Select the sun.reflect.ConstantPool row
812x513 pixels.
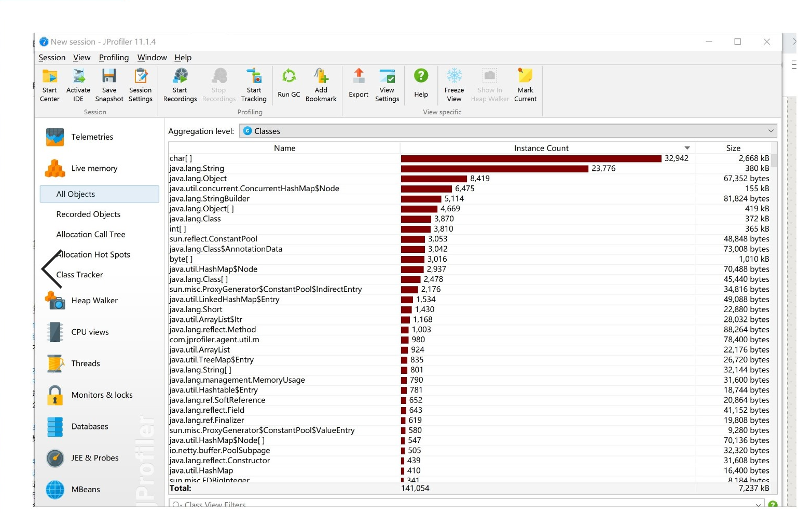point(470,239)
